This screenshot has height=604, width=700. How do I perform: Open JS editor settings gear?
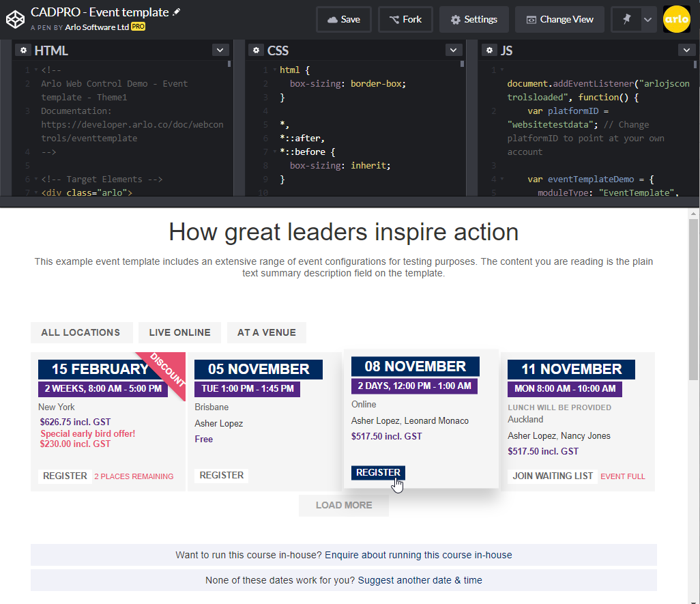490,51
